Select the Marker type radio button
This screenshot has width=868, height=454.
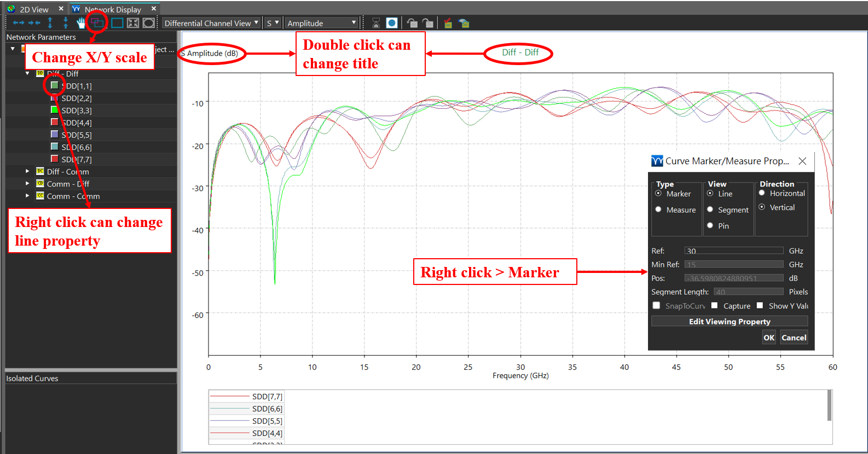[x=658, y=194]
